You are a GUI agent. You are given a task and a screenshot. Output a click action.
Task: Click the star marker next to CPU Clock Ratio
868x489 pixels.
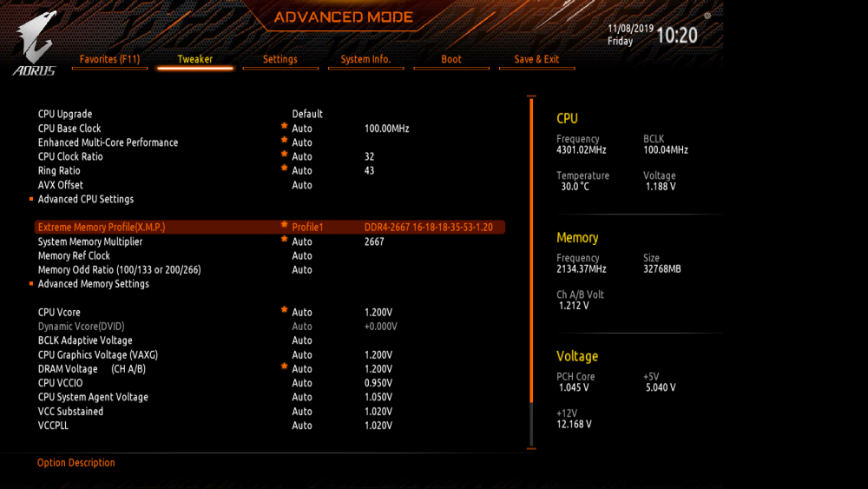[284, 155]
